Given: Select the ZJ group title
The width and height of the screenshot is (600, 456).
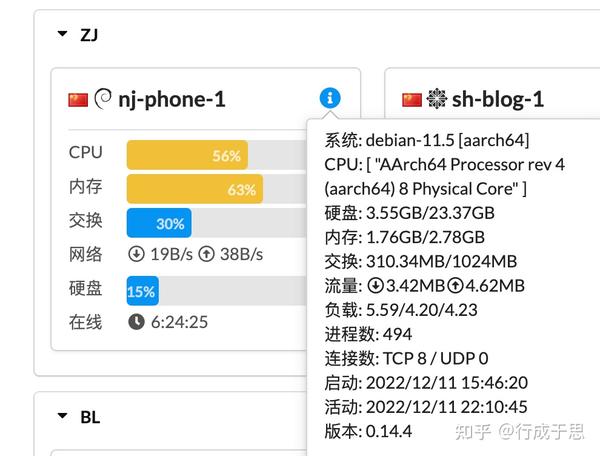Looking at the screenshot, I should coord(89,35).
